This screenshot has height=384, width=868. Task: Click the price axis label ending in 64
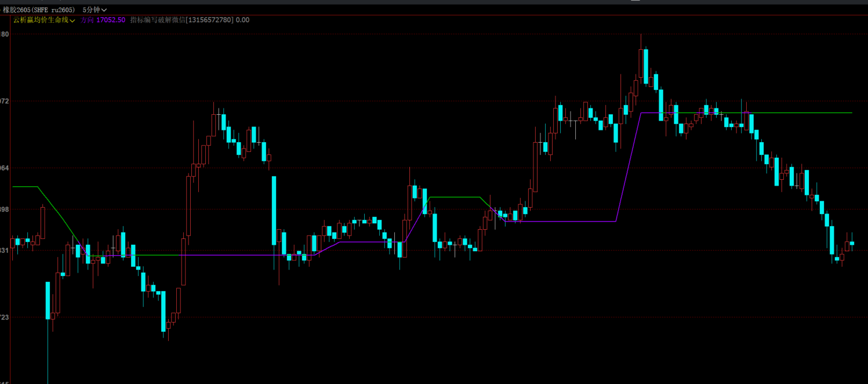tap(5, 168)
